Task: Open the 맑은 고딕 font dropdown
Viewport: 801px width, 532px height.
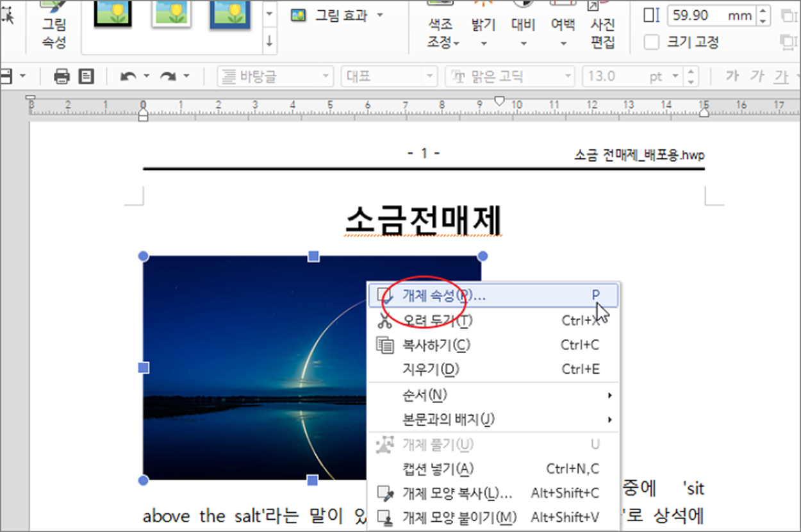Action: (510, 77)
